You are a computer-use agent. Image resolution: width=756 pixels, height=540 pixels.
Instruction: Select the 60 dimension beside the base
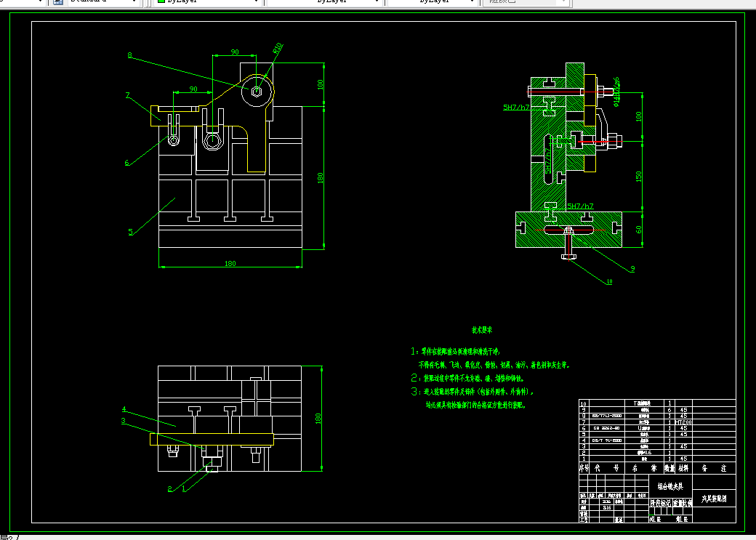pos(639,230)
